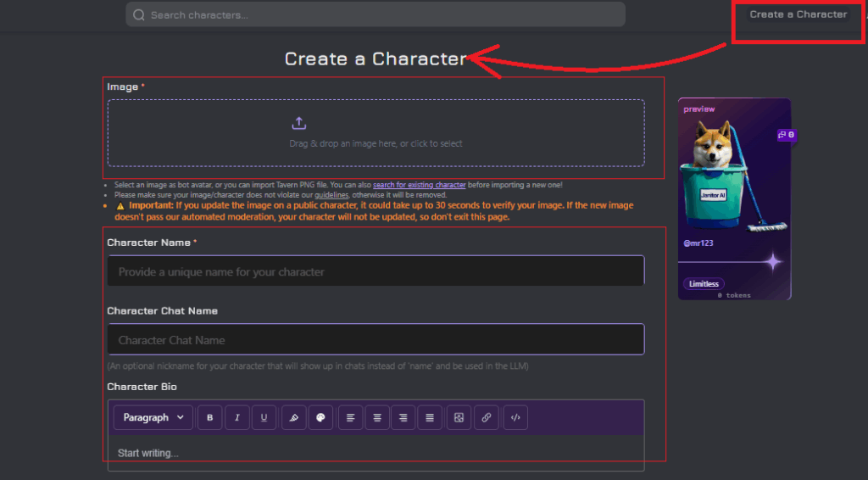Open the text color palette
The image size is (868, 480).
pyautogui.click(x=320, y=417)
